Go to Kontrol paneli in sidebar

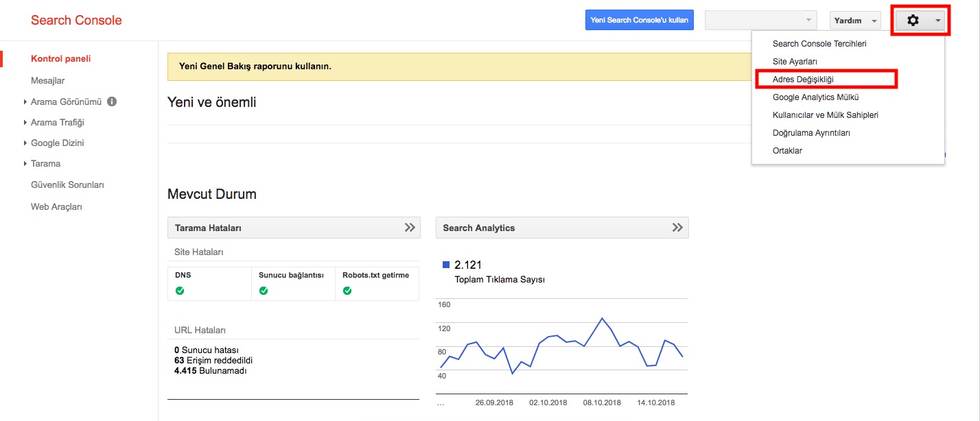[61, 59]
